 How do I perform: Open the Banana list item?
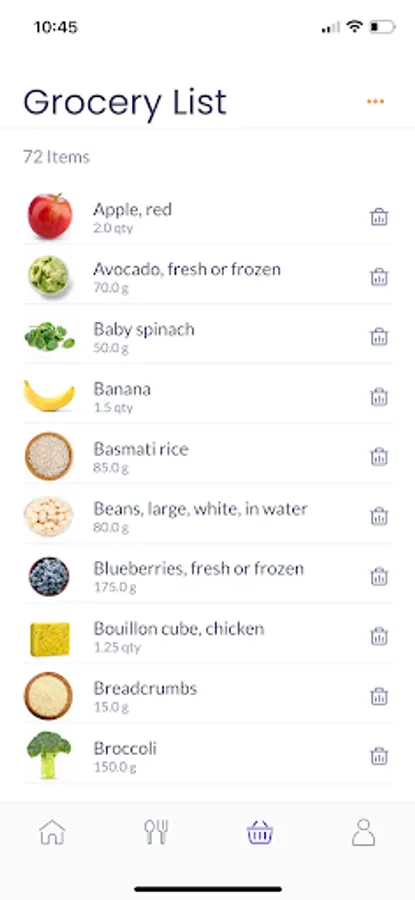tap(208, 397)
